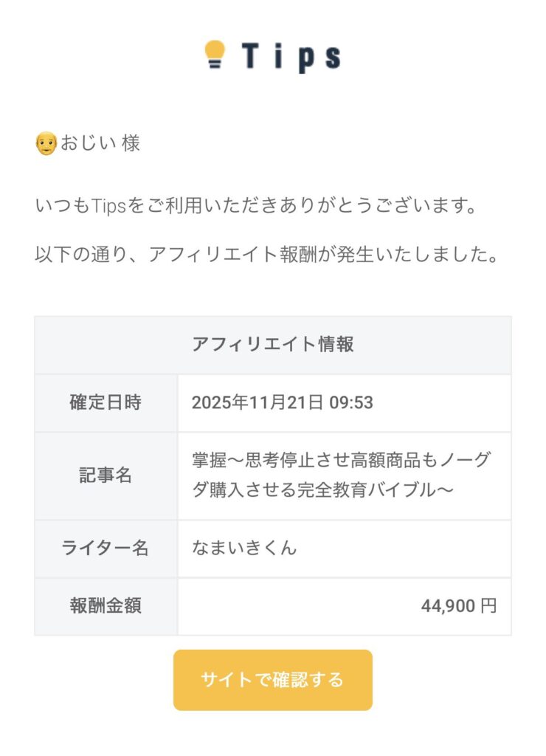
Task: Click the old man emoji avatar
Action: (x=46, y=143)
